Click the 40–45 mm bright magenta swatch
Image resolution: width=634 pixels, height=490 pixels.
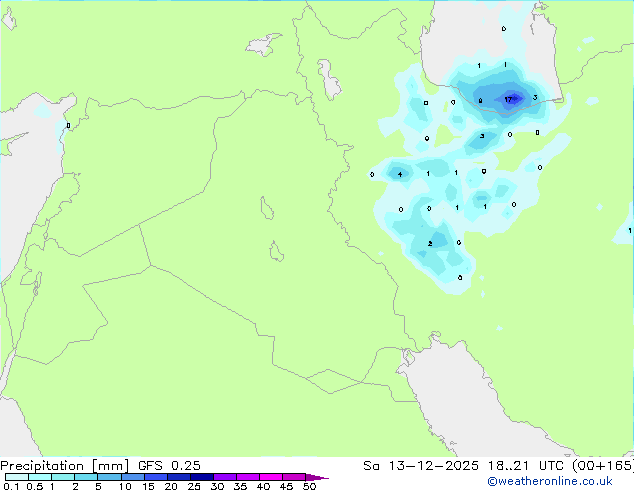pos(271,477)
